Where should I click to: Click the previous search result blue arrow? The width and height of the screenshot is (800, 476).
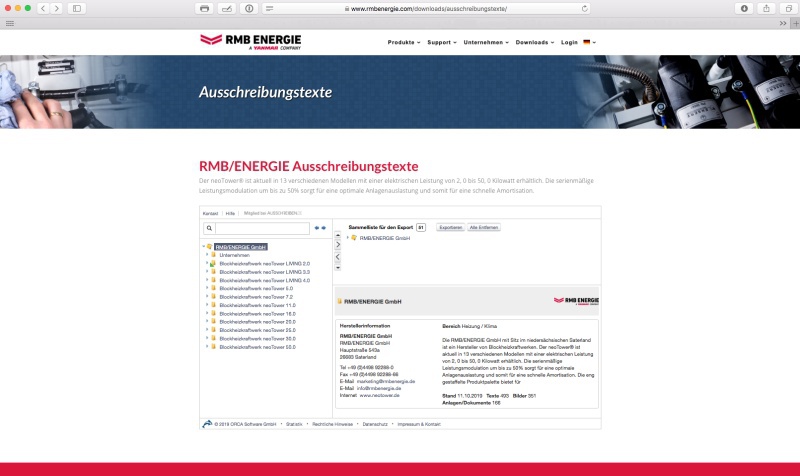pyautogui.click(x=317, y=228)
